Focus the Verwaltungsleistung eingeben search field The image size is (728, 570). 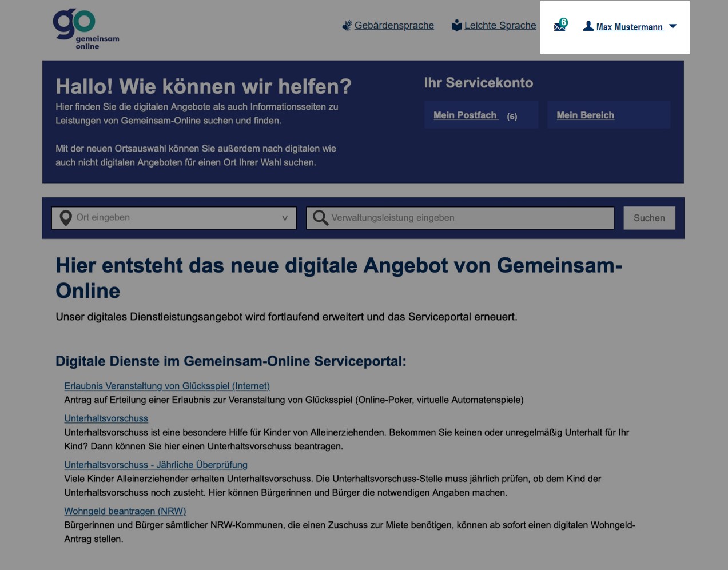(460, 218)
